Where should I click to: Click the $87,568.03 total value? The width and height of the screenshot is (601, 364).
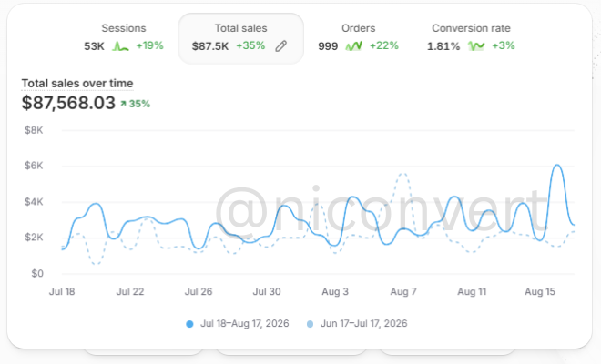pyautogui.click(x=68, y=103)
